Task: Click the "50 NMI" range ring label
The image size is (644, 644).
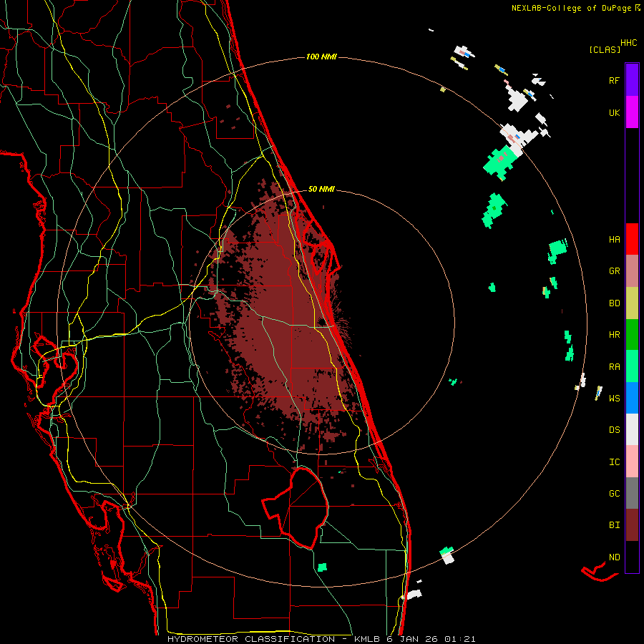Action: pos(321,190)
